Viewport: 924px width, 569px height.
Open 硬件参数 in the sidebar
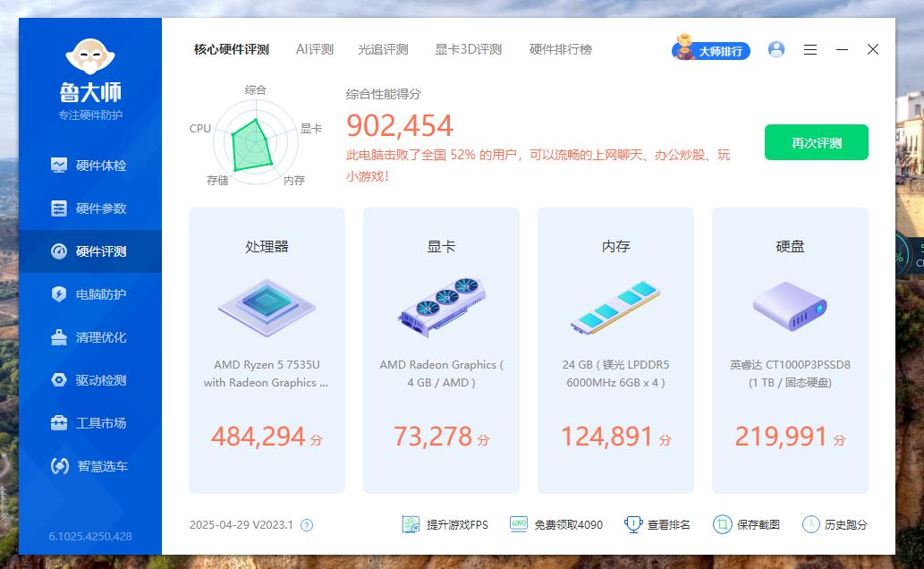coord(90,208)
